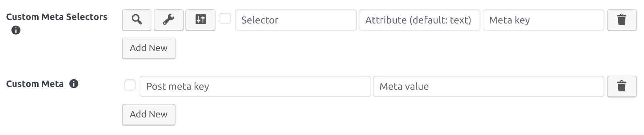Open the wrench options for selector
Screen dimensions: 644x135
click(169, 20)
